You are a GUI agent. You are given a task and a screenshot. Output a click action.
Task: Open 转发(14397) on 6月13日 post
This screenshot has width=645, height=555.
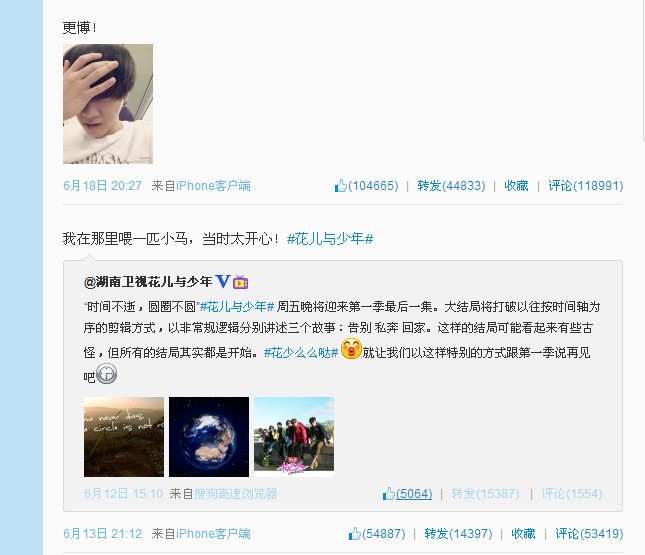pos(458,534)
